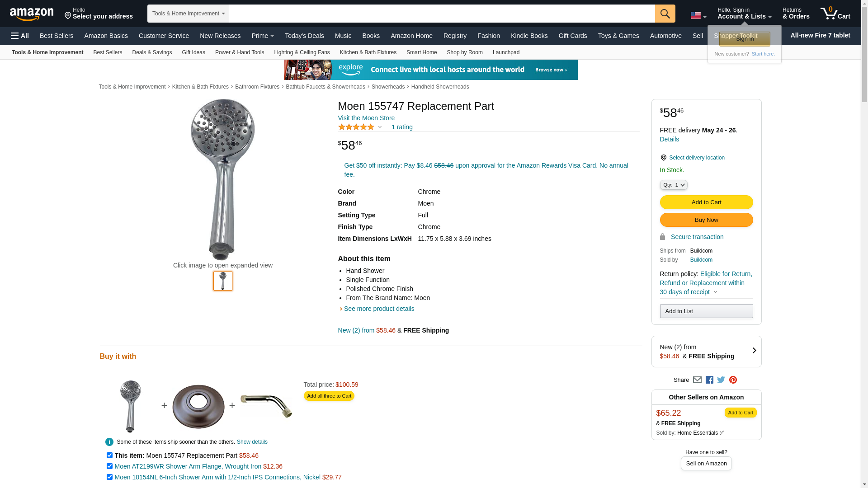Uncheck the Moen AT2199WR Shower Arm Flange checkbox
868x488 pixels.
point(109,466)
